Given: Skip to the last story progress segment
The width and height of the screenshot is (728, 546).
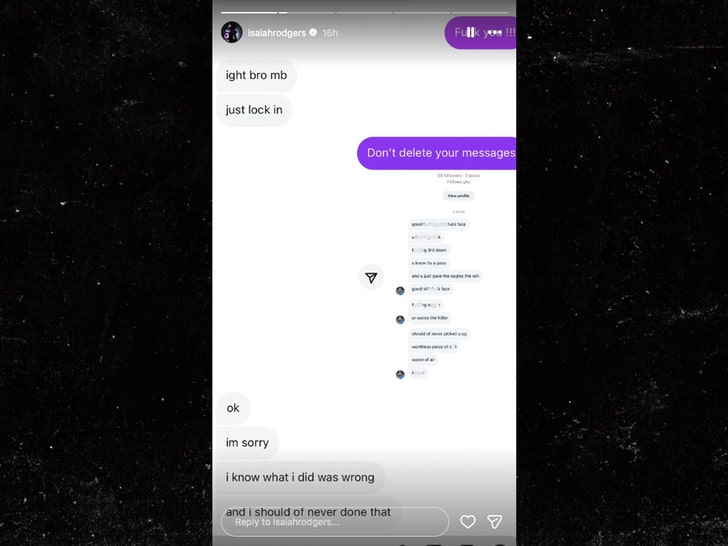Looking at the screenshot, I should pos(480,13).
